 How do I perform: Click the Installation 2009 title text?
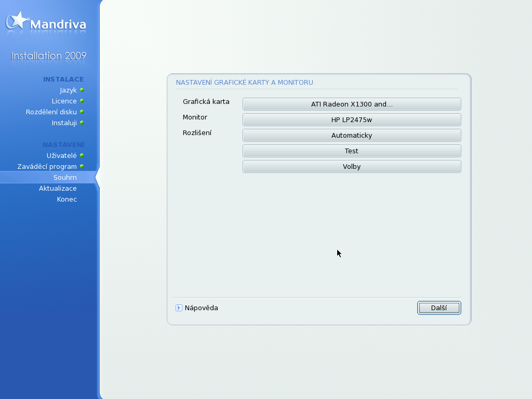point(48,56)
